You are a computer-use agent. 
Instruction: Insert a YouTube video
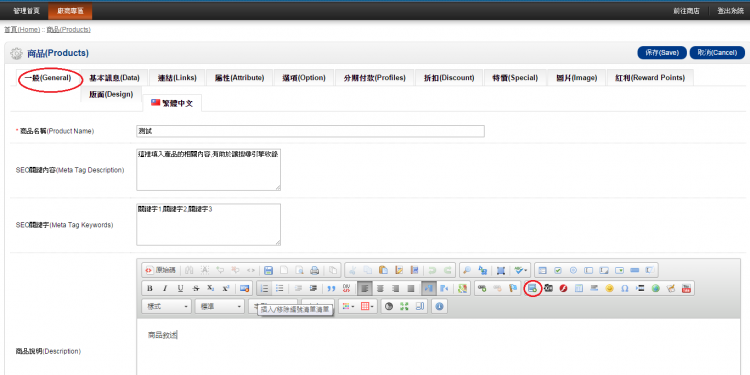pos(686,288)
